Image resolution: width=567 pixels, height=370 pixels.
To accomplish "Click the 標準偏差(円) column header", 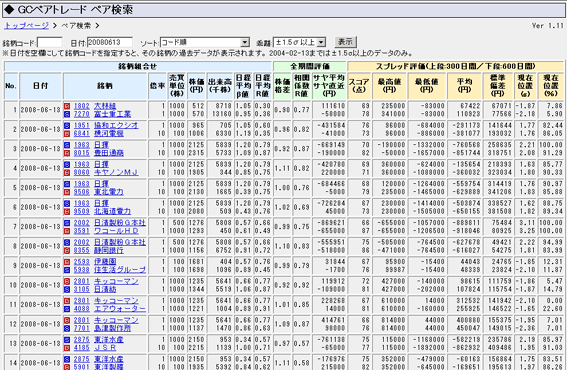I will (x=498, y=86).
